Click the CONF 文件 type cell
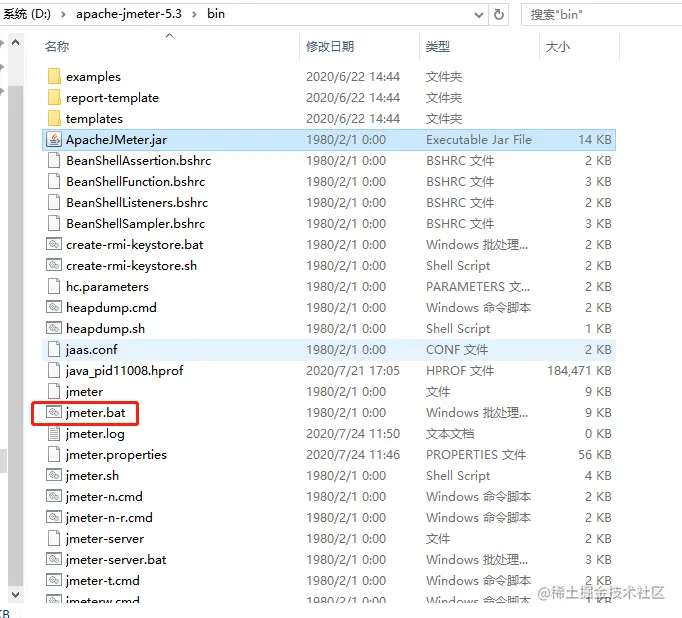The height and width of the screenshot is (618, 682). click(457, 350)
